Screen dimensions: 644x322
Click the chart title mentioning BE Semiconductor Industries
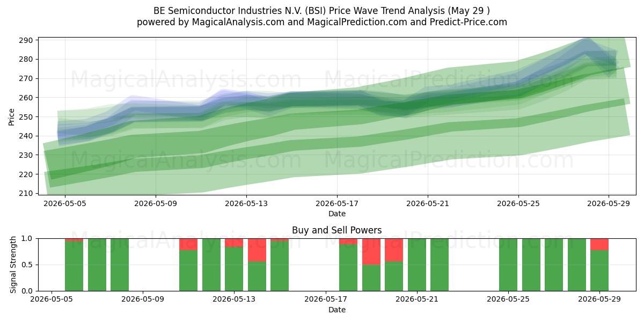point(321,11)
